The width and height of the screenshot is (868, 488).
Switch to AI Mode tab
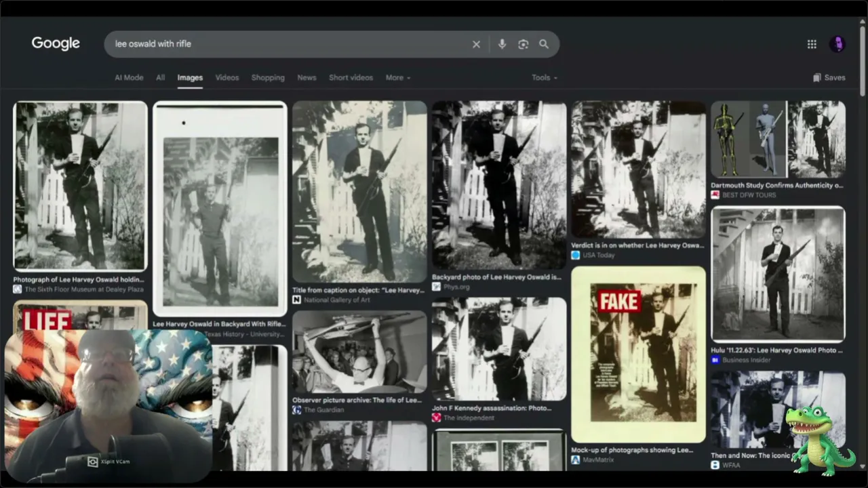tap(129, 78)
